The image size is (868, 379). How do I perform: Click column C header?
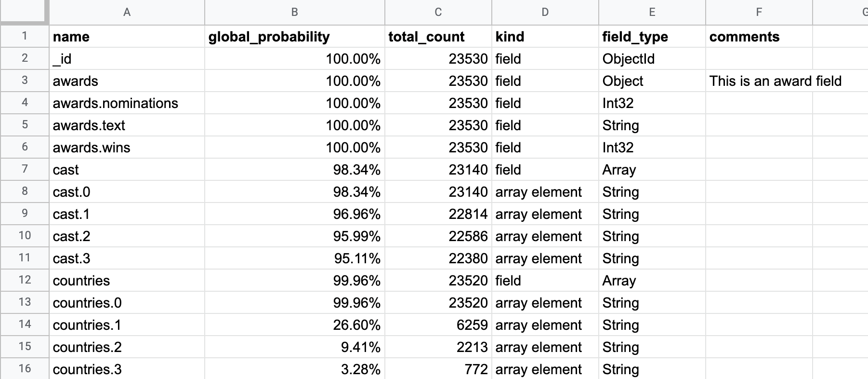[x=438, y=12]
